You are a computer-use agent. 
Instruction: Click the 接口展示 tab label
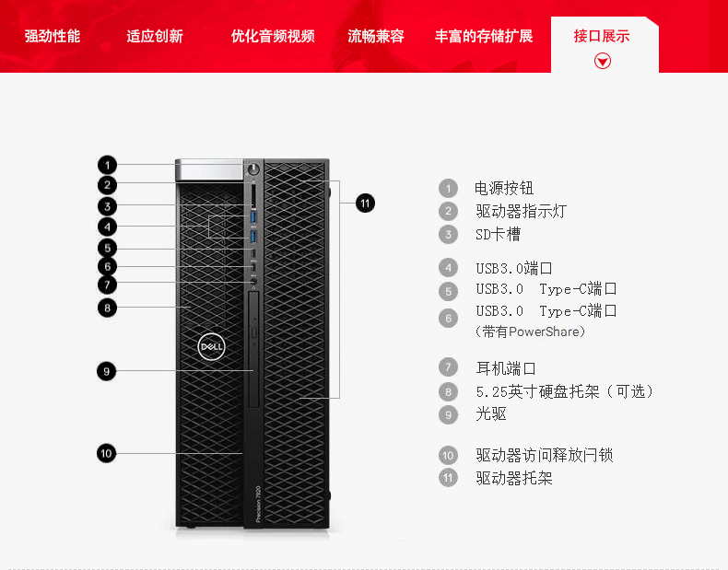(x=602, y=36)
